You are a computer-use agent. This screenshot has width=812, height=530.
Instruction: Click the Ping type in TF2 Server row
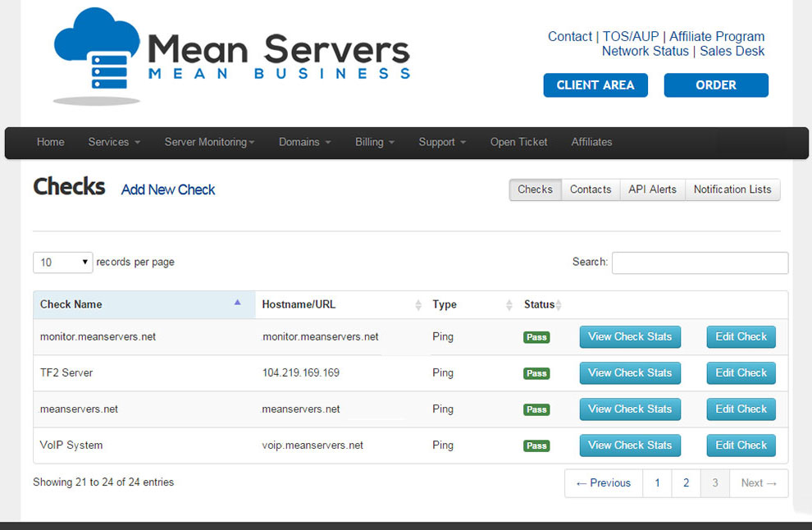(x=443, y=373)
